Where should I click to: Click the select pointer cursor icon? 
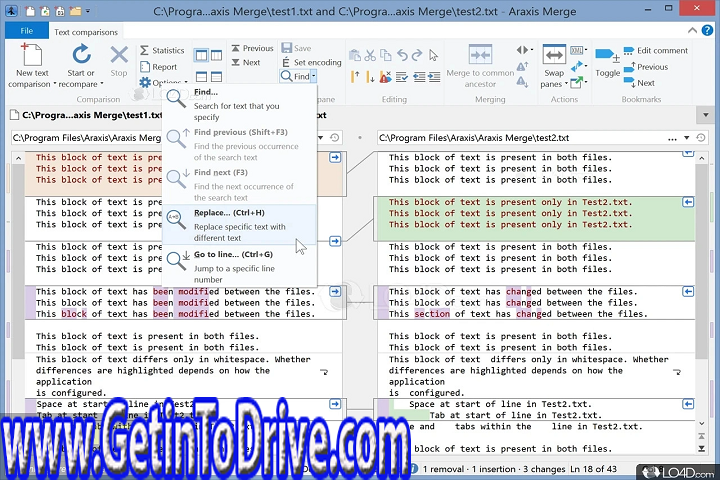click(x=433, y=55)
